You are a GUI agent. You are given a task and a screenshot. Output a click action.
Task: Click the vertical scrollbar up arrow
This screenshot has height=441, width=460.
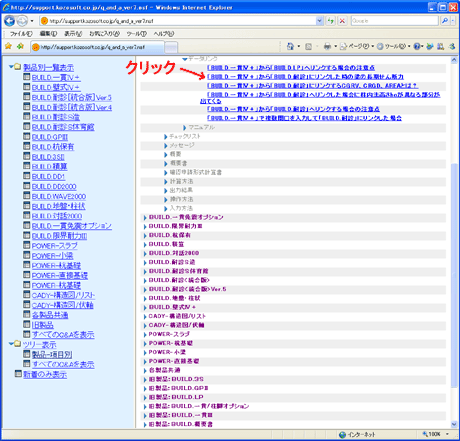point(454,60)
